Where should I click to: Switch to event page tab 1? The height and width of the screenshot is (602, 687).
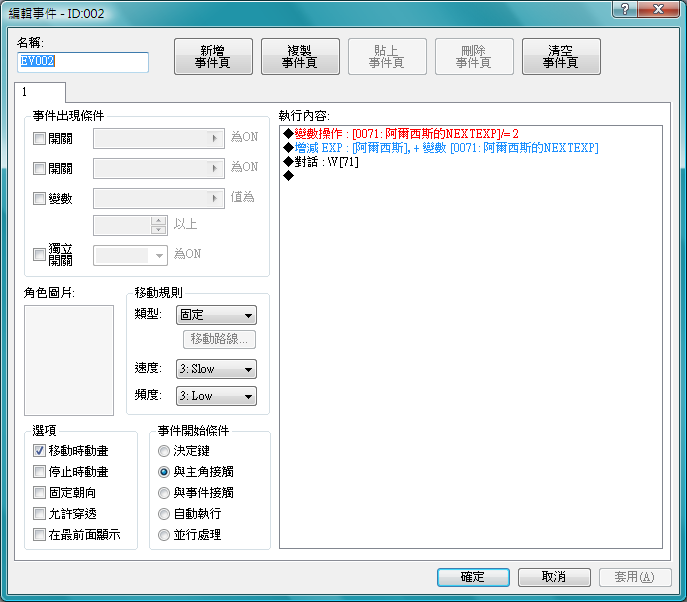(x=40, y=92)
